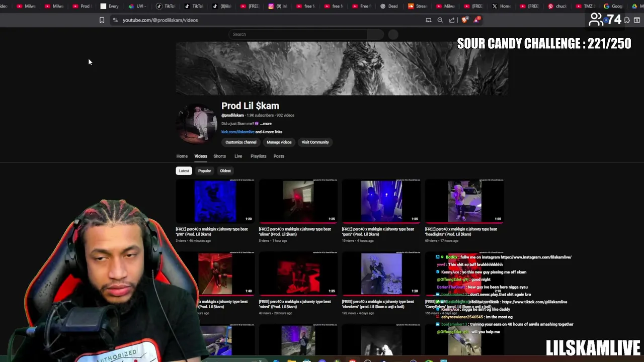Select the channel Videos tab

click(201, 156)
